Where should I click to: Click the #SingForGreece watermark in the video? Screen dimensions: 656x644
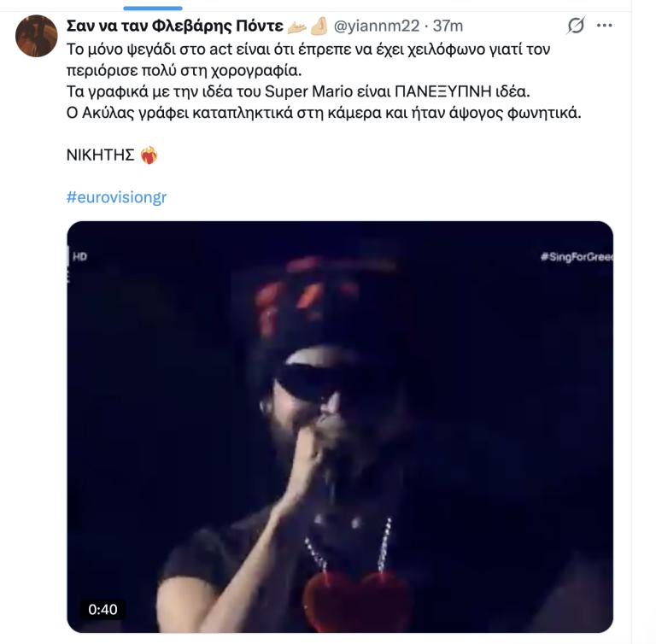click(577, 256)
